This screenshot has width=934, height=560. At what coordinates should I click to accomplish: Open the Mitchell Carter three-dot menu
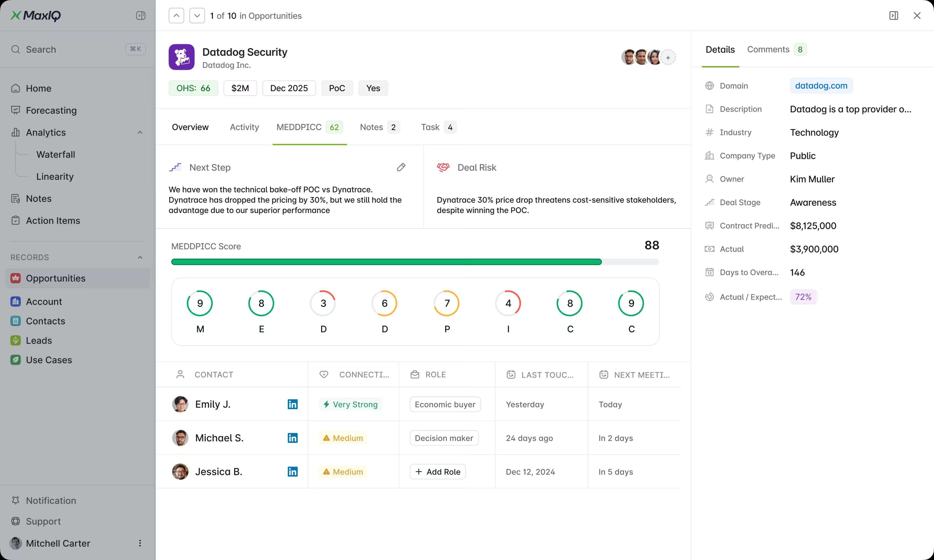pyautogui.click(x=140, y=543)
